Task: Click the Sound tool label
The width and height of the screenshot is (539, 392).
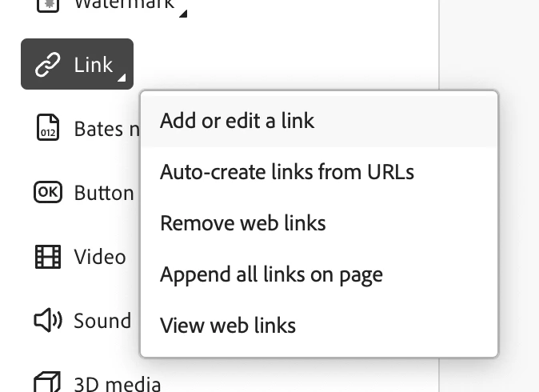Action: click(102, 321)
